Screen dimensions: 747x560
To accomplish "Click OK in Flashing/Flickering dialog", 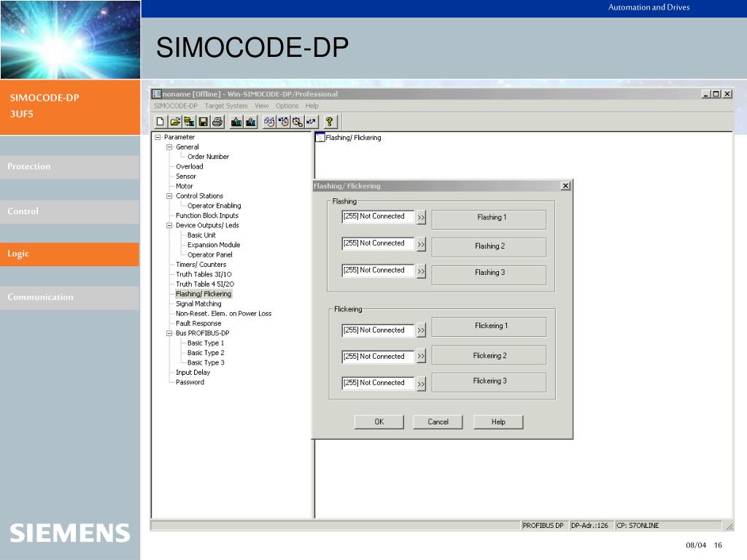I will pyautogui.click(x=379, y=422).
